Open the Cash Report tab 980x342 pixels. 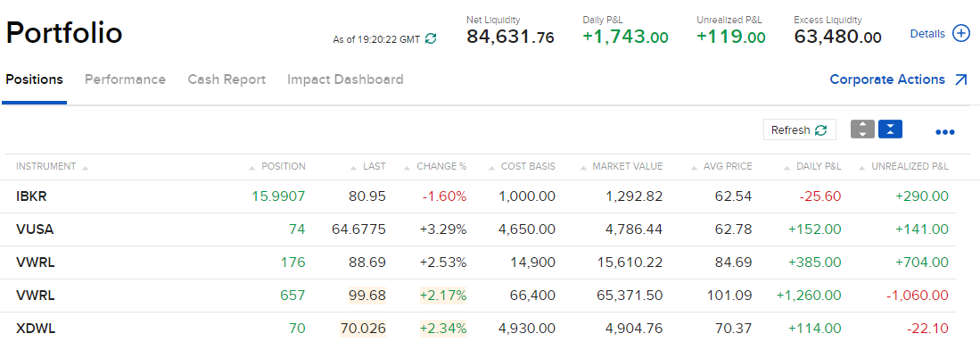226,79
